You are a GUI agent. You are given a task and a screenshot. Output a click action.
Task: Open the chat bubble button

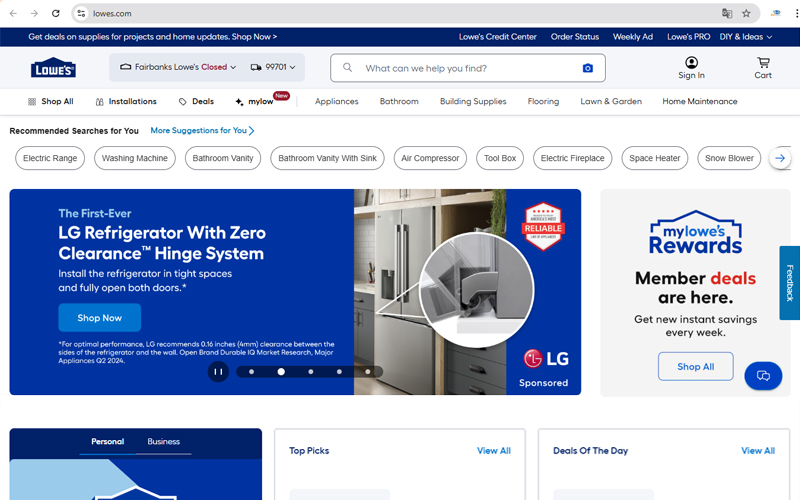point(763,376)
